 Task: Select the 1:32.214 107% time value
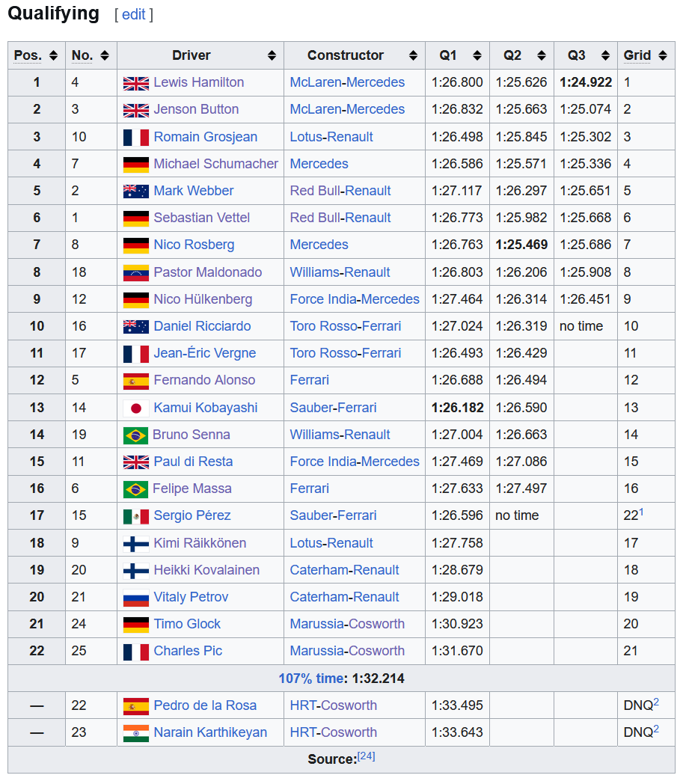[378, 679]
